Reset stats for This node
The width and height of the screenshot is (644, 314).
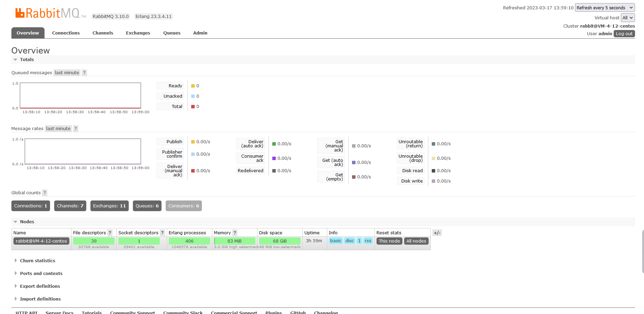(389, 241)
